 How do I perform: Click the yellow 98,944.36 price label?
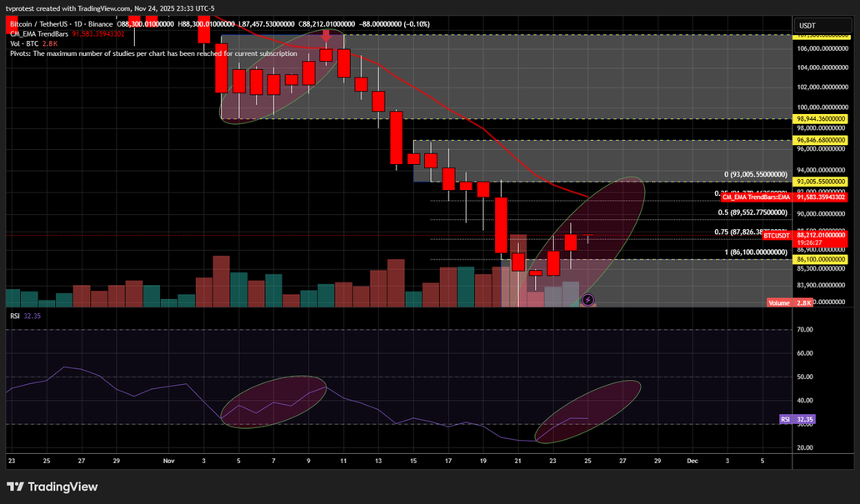[821, 119]
